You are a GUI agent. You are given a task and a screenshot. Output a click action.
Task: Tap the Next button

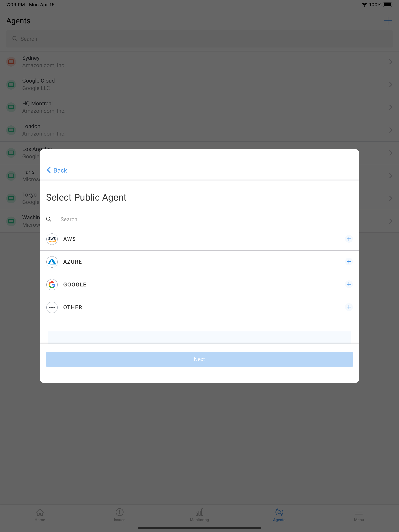click(x=199, y=359)
